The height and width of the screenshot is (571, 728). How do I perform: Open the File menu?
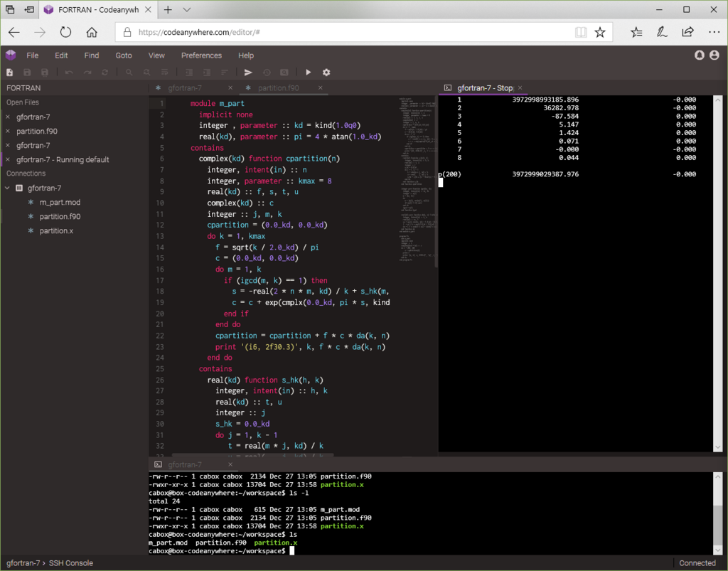(33, 55)
